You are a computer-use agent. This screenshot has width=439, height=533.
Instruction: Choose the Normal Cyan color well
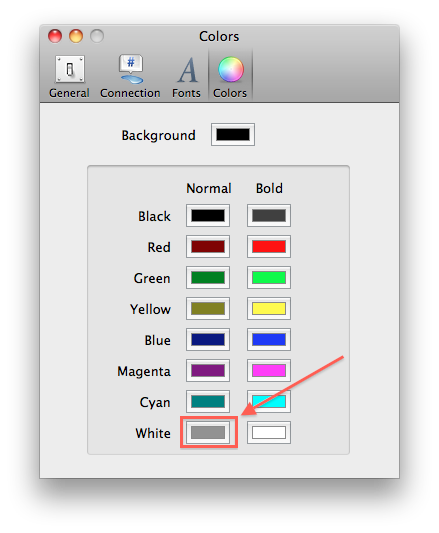tap(208, 401)
